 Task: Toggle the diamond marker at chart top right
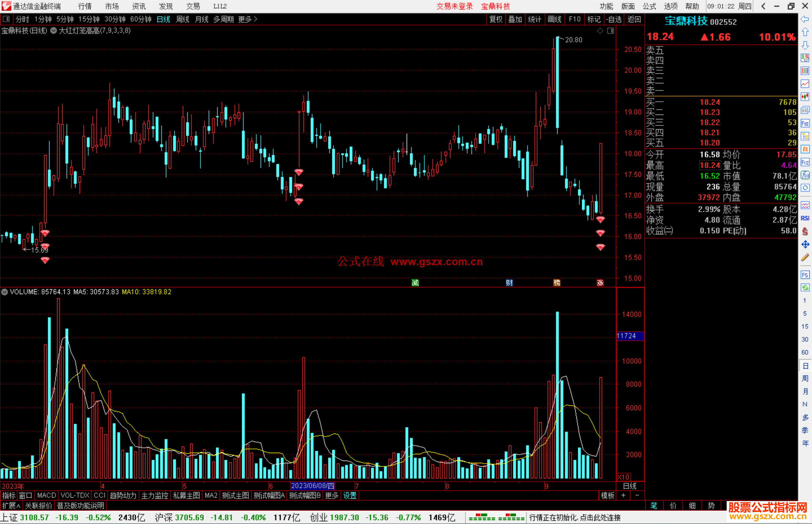(600, 31)
